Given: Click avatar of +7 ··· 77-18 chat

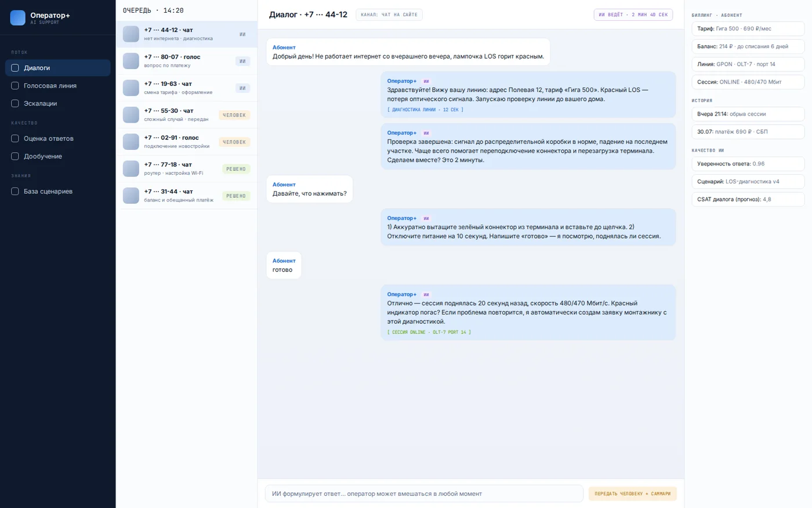Looking at the screenshot, I should point(131,169).
